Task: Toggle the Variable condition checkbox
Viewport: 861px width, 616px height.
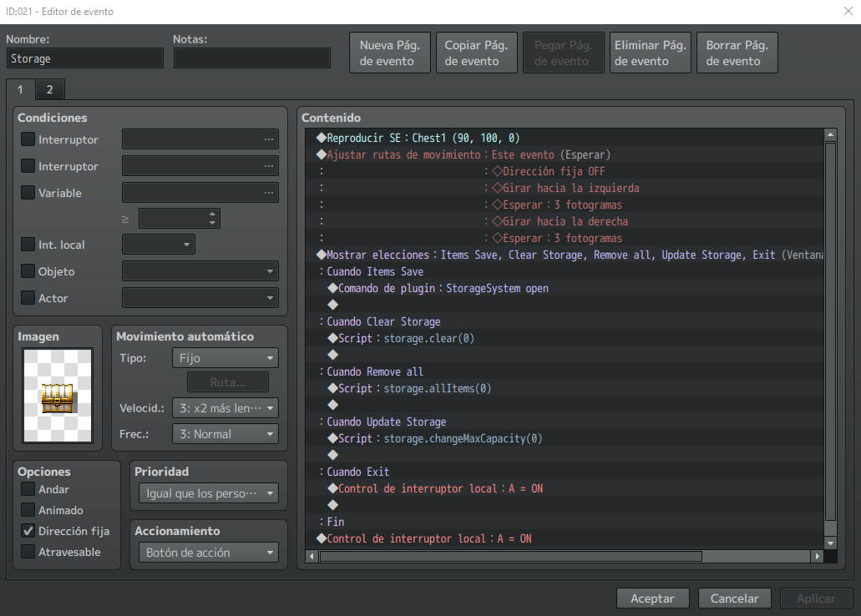Action: (x=28, y=193)
